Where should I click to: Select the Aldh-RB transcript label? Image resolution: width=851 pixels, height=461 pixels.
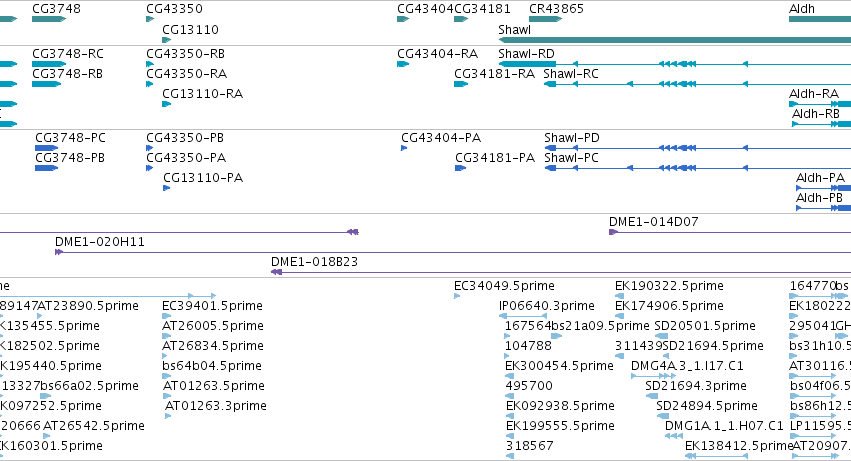(816, 114)
